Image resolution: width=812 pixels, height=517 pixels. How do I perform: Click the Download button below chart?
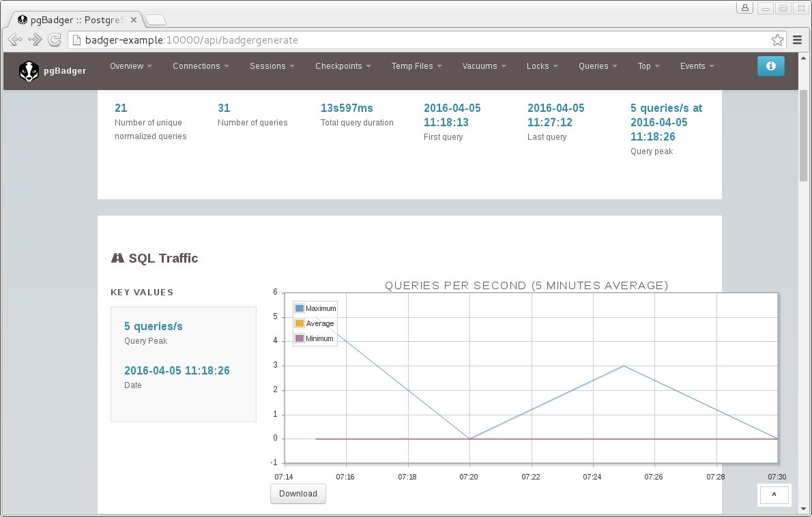[298, 494]
